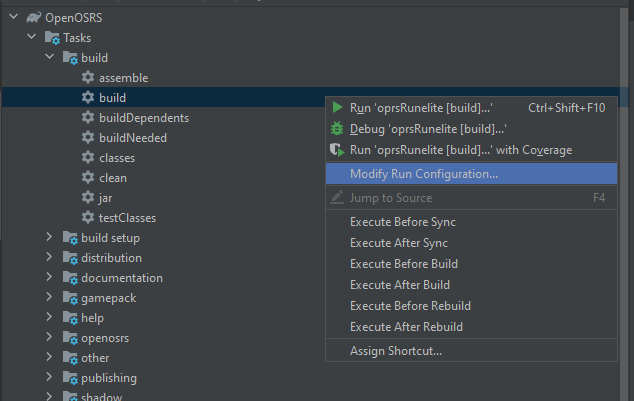Click the gear icon beside jar
634x401 pixels.
point(88,197)
